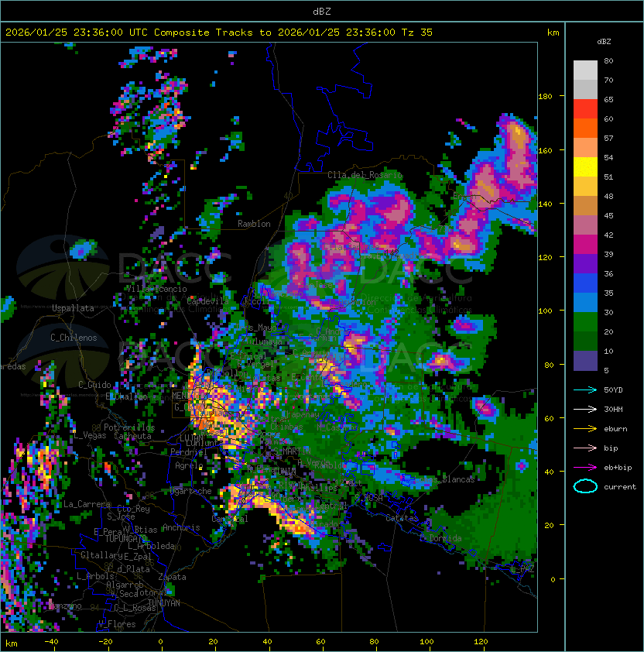Image resolution: width=644 pixels, height=652 pixels.
Task: Click the cyan 50YD arrow legend icon
Action: (585, 389)
